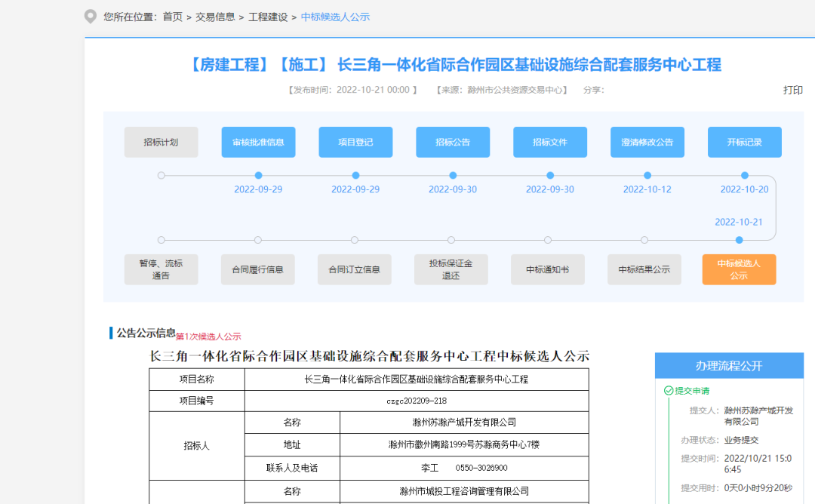Click the timeline dot below 2022-10-21
The image size is (815, 504).
click(738, 240)
